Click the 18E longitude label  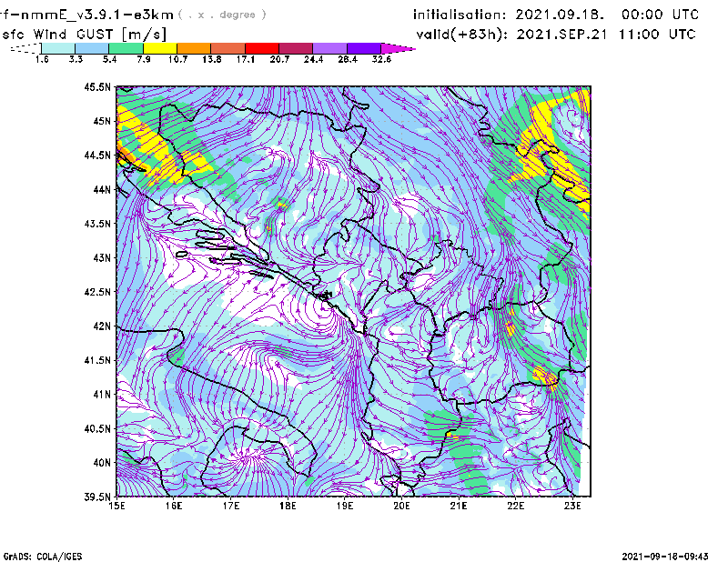pyautogui.click(x=288, y=506)
